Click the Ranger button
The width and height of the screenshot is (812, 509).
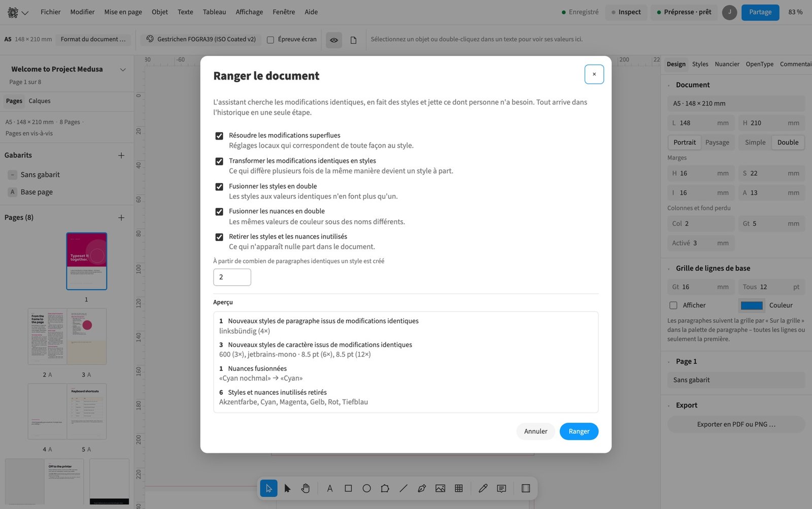579,431
